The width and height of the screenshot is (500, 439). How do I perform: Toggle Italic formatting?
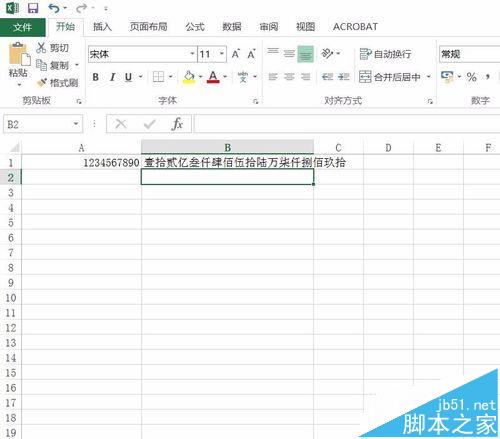pos(112,77)
